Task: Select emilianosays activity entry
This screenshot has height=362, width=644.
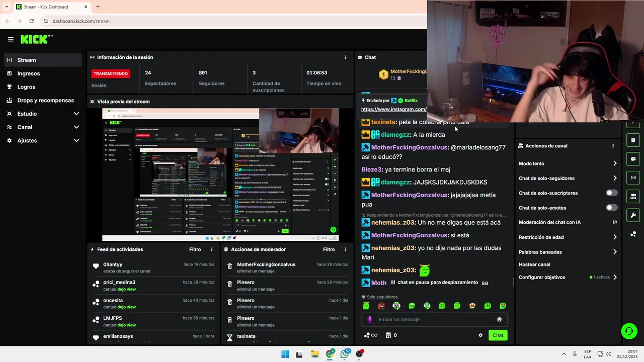Action: click(x=153, y=337)
